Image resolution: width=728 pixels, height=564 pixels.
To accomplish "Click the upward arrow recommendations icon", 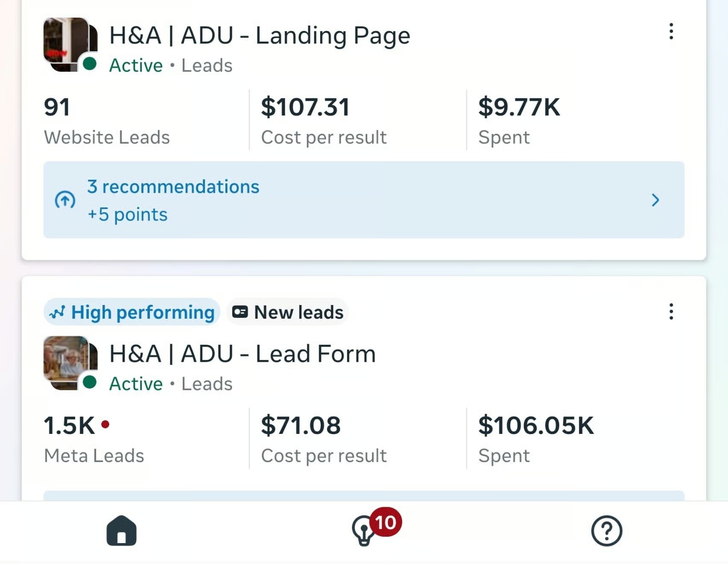I will point(65,200).
